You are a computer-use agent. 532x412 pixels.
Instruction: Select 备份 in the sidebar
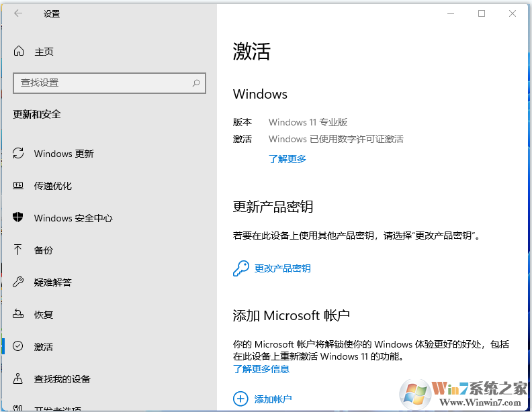click(x=44, y=250)
